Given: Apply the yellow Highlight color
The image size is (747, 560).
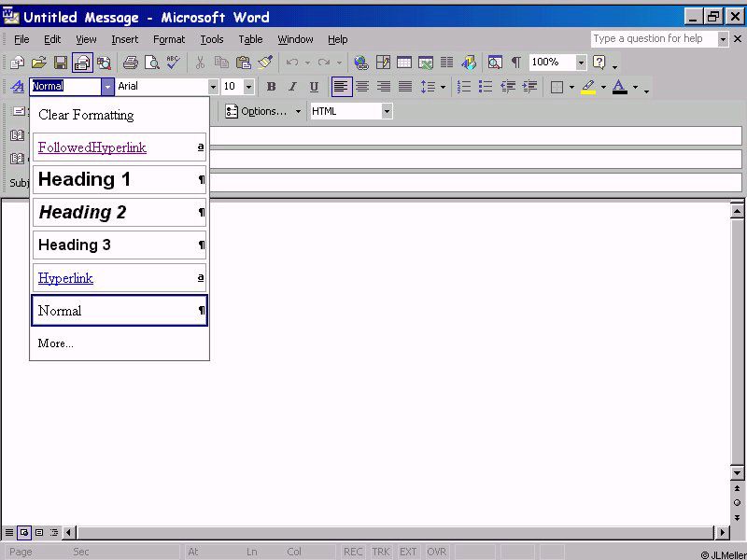Looking at the screenshot, I should [588, 87].
